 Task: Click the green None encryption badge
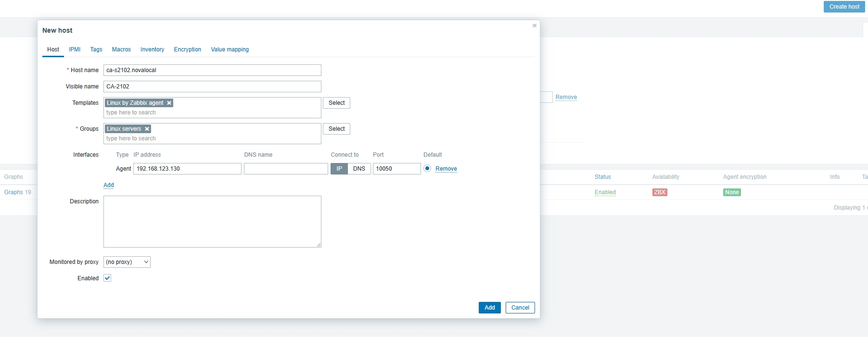(x=731, y=192)
